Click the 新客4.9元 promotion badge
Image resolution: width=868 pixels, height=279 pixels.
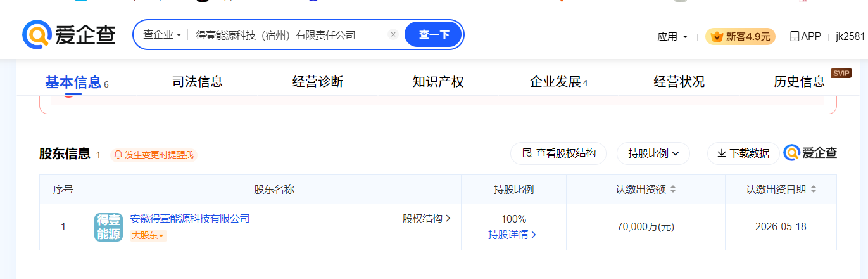click(x=740, y=37)
